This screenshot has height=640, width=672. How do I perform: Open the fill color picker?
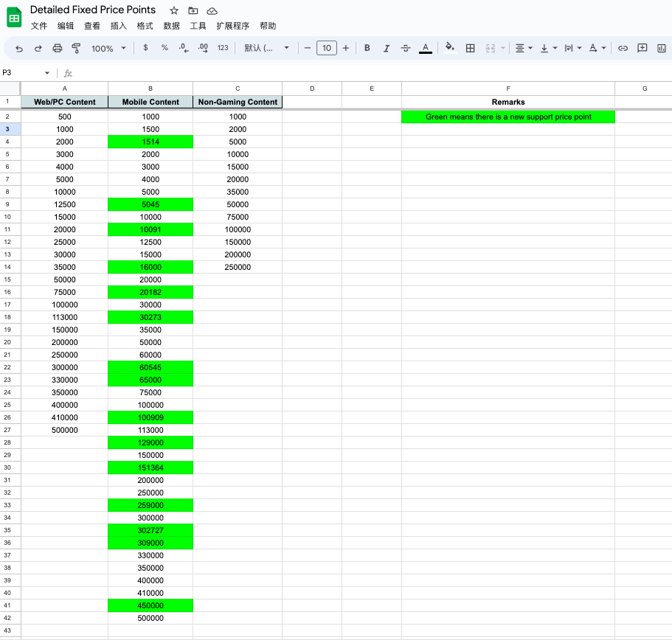point(449,47)
